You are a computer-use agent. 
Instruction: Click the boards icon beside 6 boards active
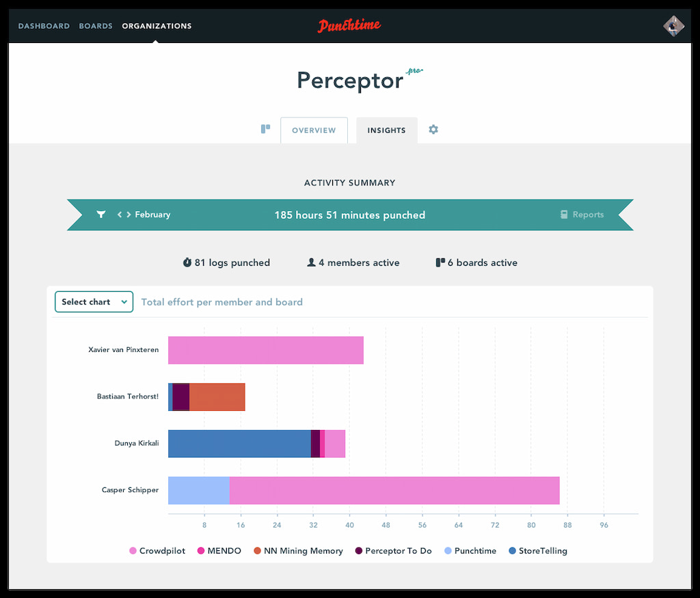[440, 262]
